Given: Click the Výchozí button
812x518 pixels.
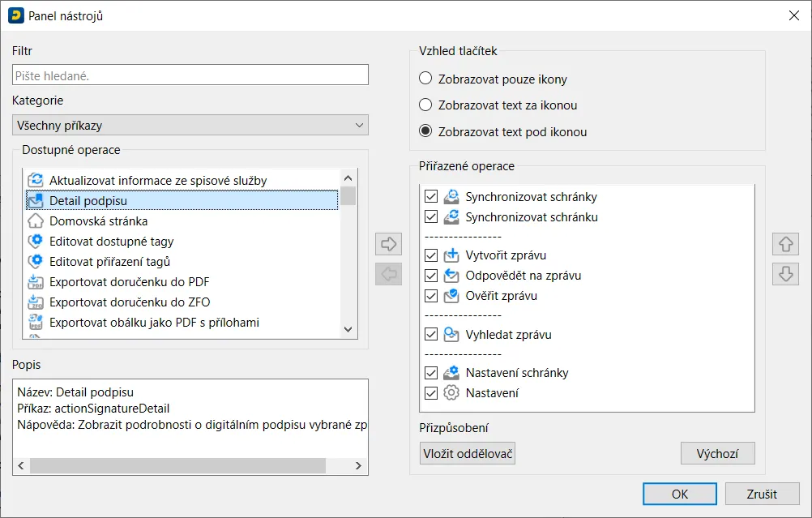Looking at the screenshot, I should 718,454.
